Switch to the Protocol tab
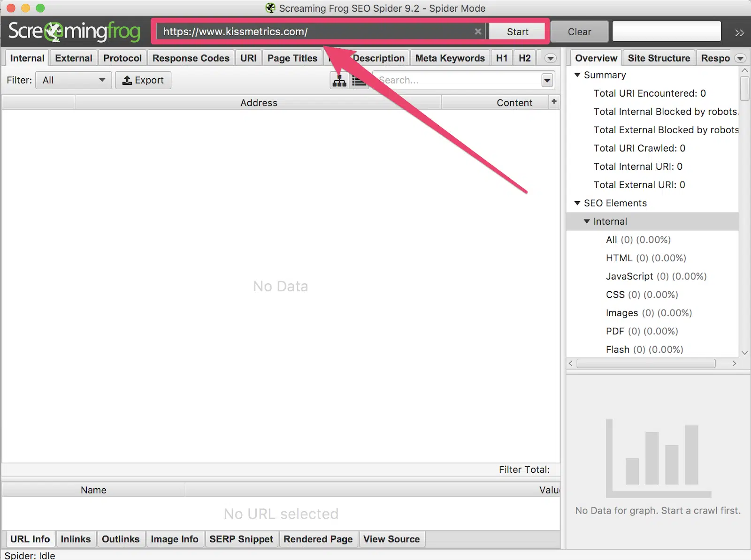 (x=123, y=58)
